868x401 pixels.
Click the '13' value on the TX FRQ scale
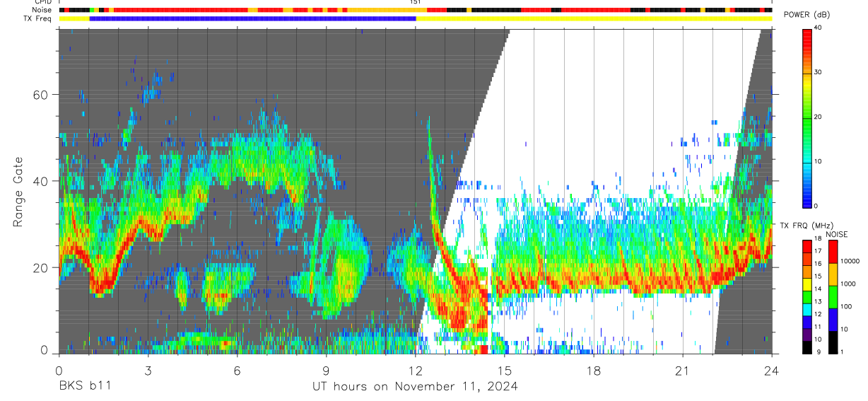(819, 302)
